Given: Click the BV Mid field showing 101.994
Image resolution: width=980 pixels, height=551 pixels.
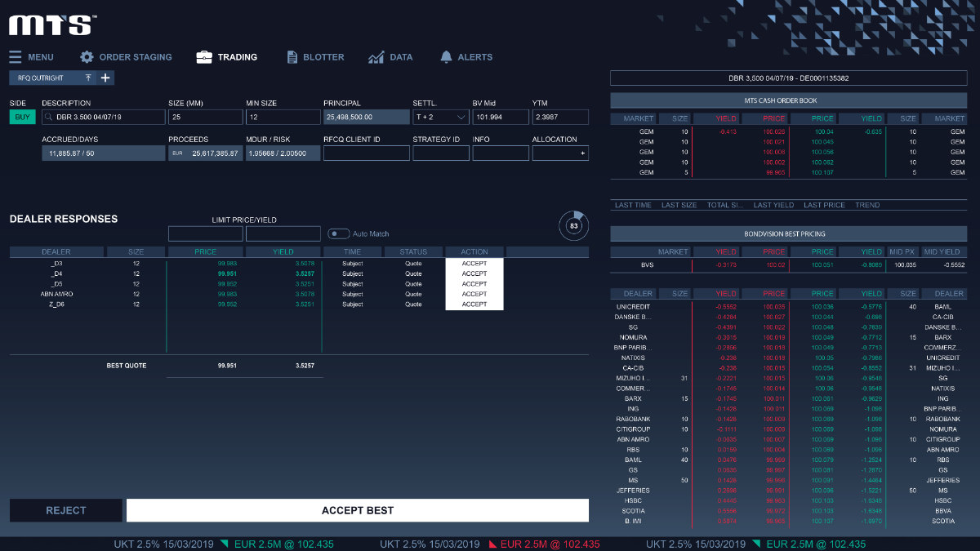Looking at the screenshot, I should tap(501, 117).
